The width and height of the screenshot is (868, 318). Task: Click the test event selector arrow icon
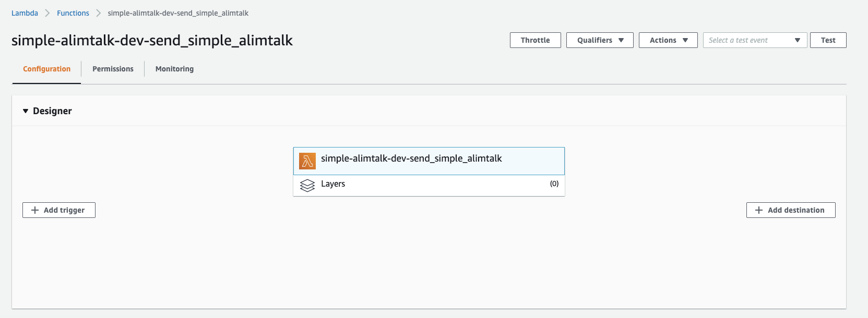797,40
